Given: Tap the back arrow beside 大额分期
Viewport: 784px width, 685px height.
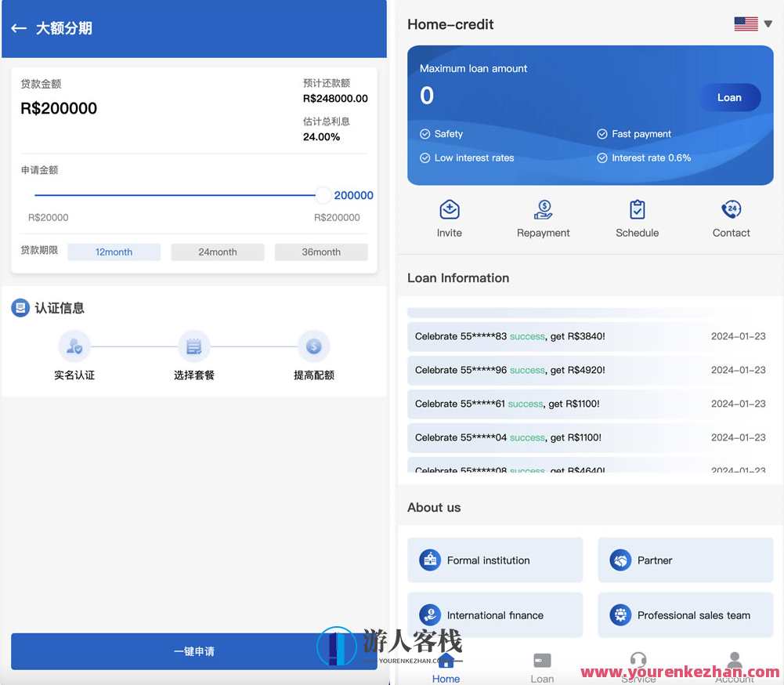Looking at the screenshot, I should (x=18, y=28).
